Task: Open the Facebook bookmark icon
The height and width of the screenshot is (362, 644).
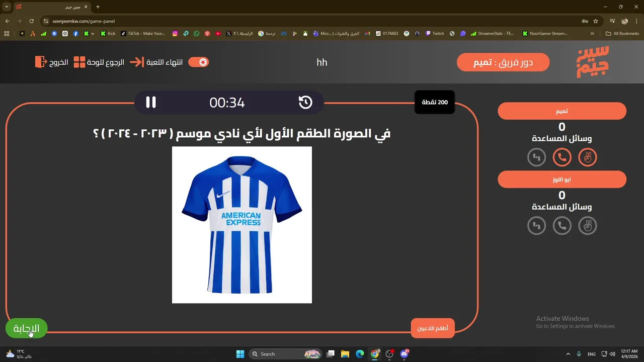Action: (75, 34)
